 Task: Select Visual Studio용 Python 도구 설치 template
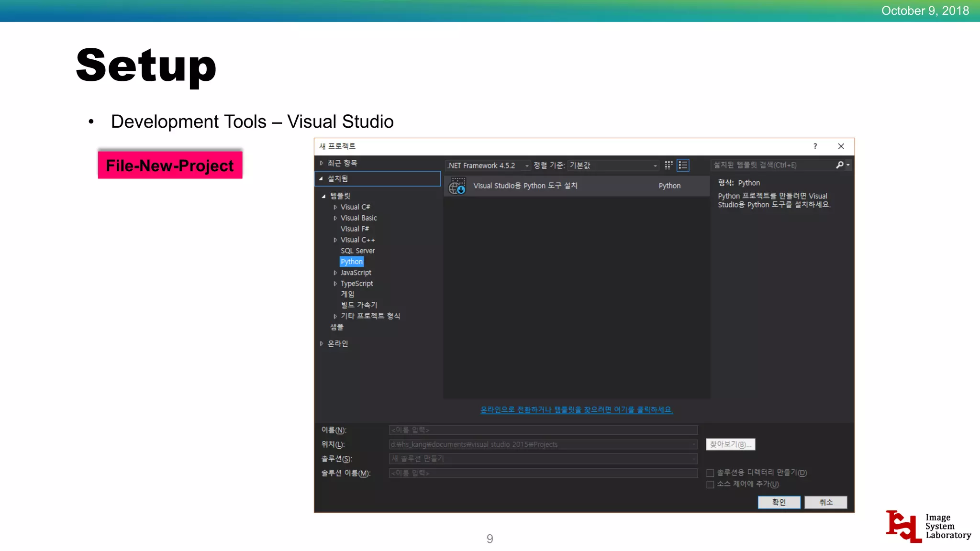point(577,186)
